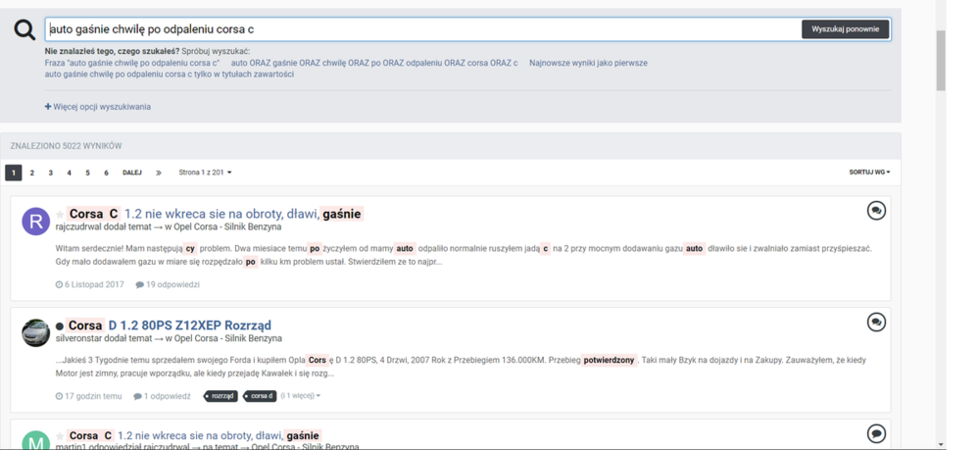Screen dimensions: 980x450
Task: Click the 'Dalej' next page button
Action: [x=131, y=173]
